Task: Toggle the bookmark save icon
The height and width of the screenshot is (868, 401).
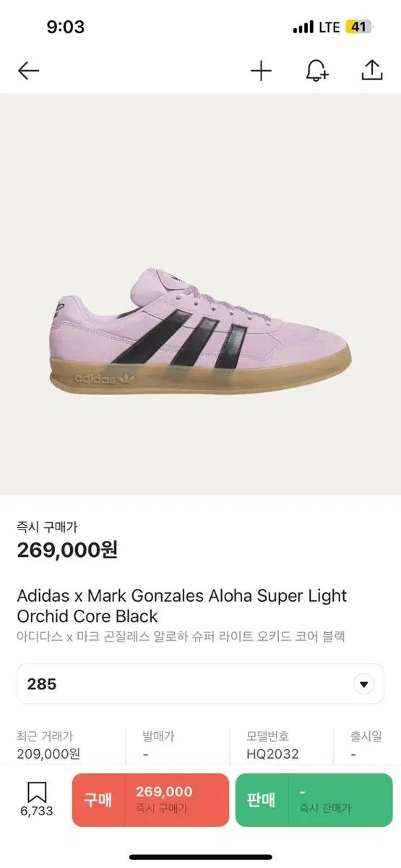Action: tap(37, 791)
